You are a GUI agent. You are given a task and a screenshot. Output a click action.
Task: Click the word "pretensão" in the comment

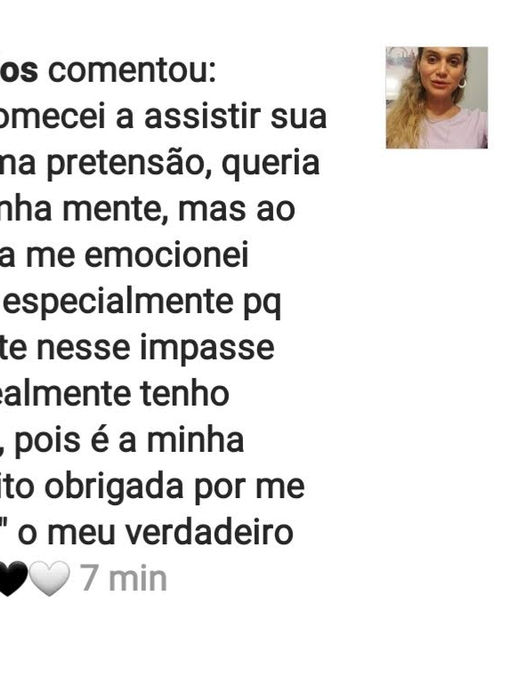click(x=129, y=164)
